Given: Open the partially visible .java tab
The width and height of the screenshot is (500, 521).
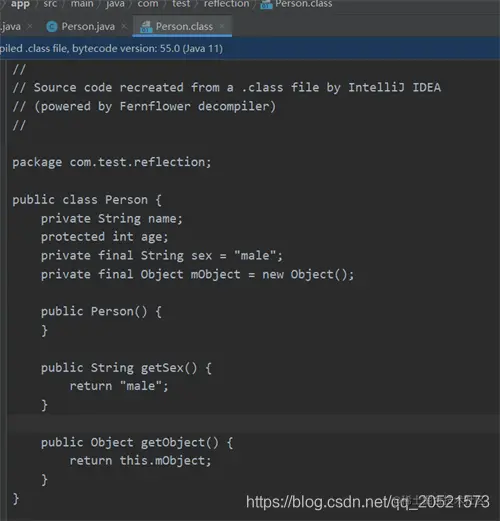Looking at the screenshot, I should pos(10,26).
